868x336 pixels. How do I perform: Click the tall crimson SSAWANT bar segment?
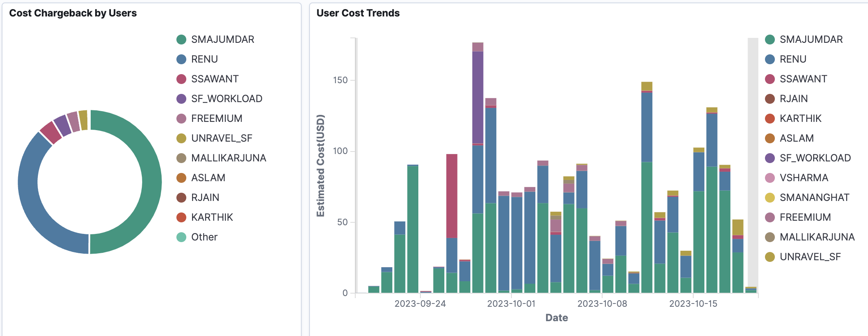click(452, 196)
